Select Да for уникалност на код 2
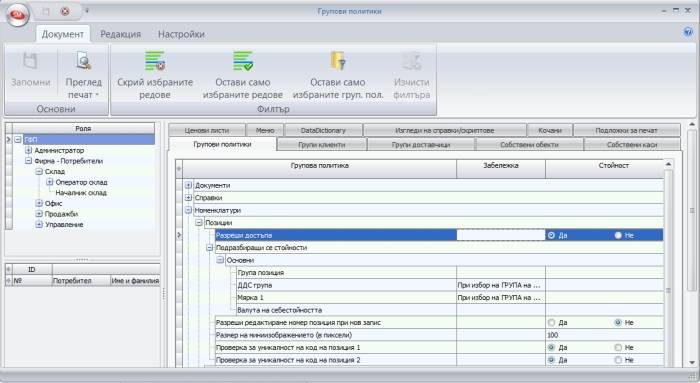700x383 pixels. [551, 360]
